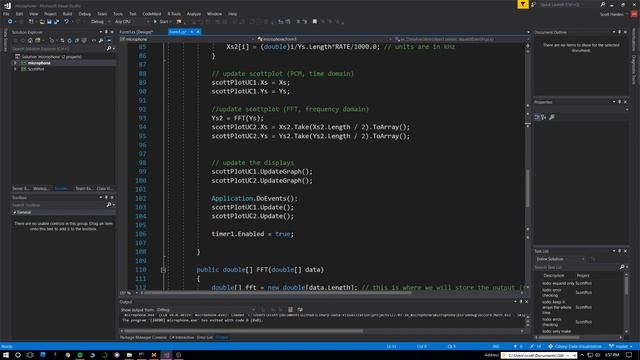Screen dimensions: 640x360
Task: Open the Any CPU platform dropdown
Action: (131, 22)
